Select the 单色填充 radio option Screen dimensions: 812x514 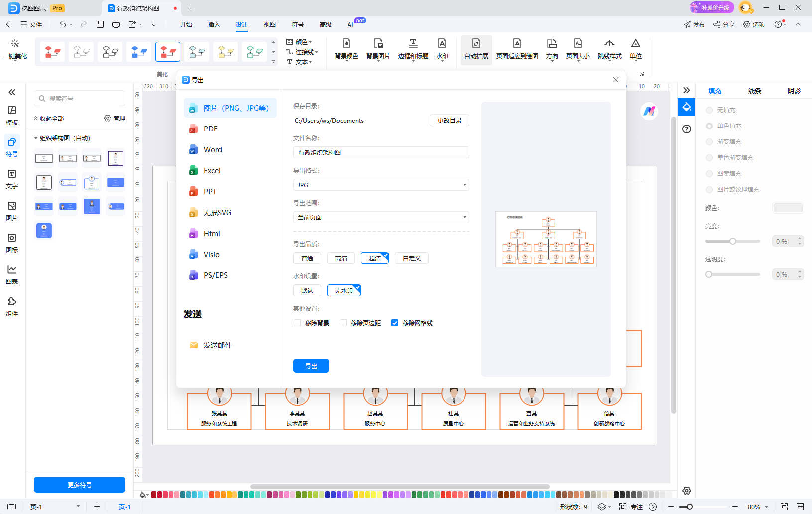pos(709,126)
